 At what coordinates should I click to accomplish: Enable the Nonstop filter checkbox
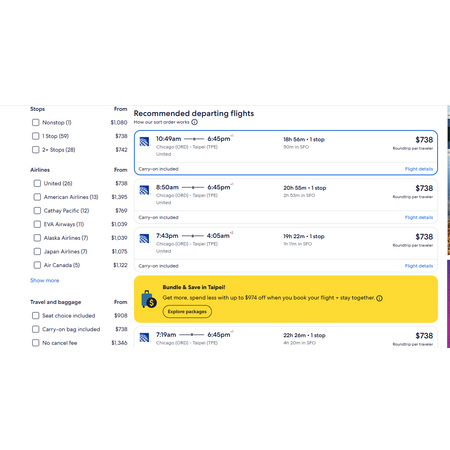pyautogui.click(x=36, y=123)
